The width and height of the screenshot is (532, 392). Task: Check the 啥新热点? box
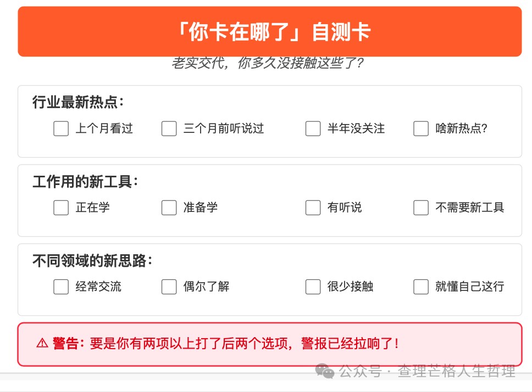[421, 129]
